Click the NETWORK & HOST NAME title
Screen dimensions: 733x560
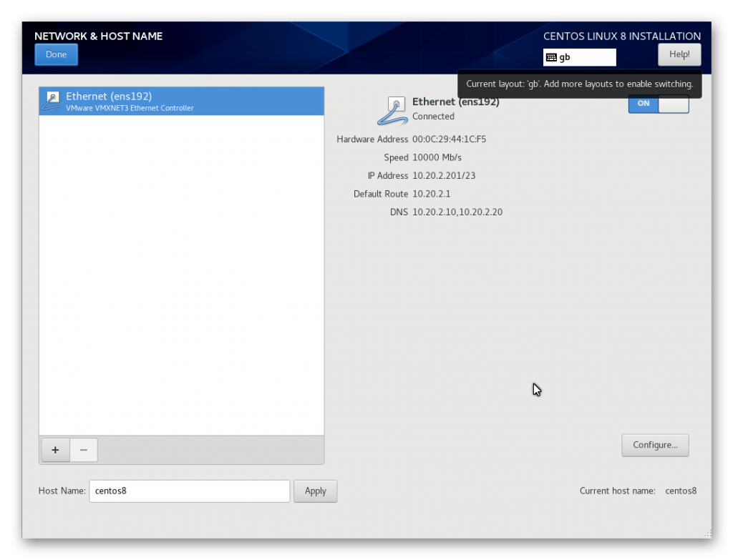click(x=99, y=36)
